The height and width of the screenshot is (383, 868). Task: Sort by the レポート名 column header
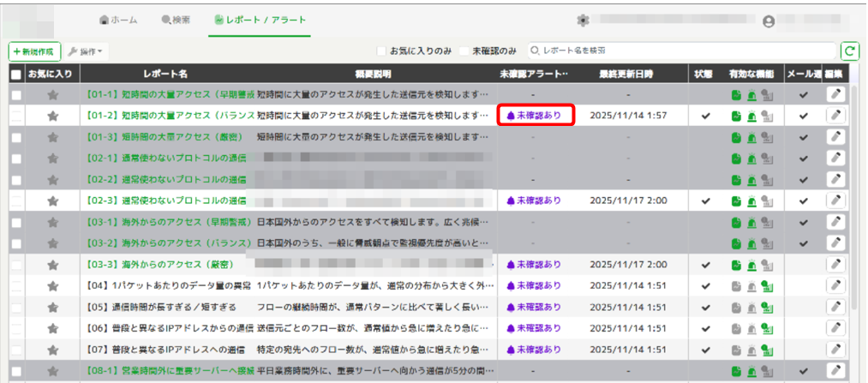click(165, 75)
